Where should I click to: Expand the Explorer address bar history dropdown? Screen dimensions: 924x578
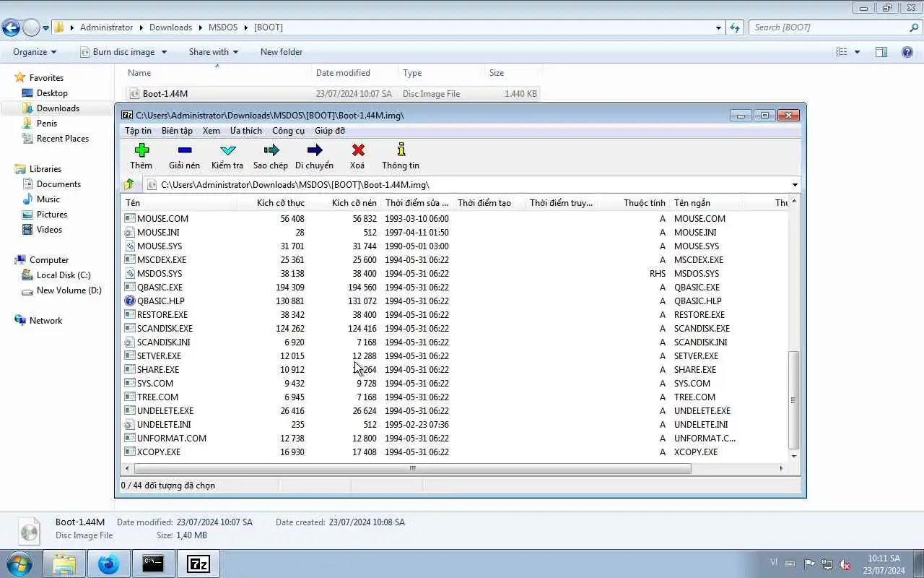pos(718,27)
